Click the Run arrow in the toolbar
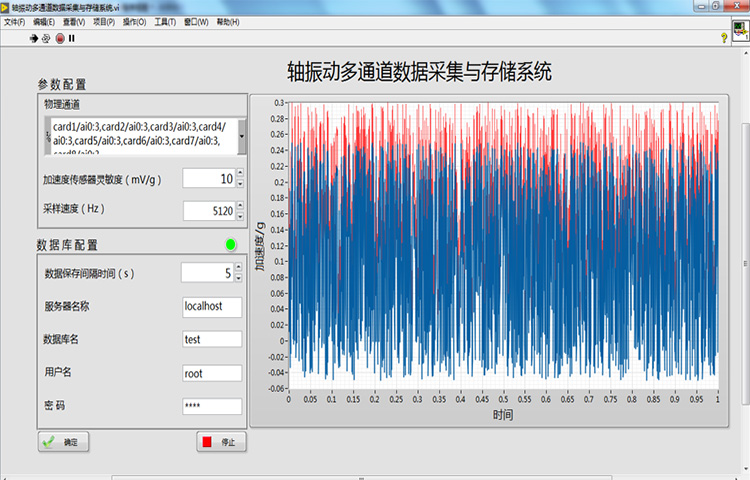Viewport: 750px width, 480px height. (35, 38)
